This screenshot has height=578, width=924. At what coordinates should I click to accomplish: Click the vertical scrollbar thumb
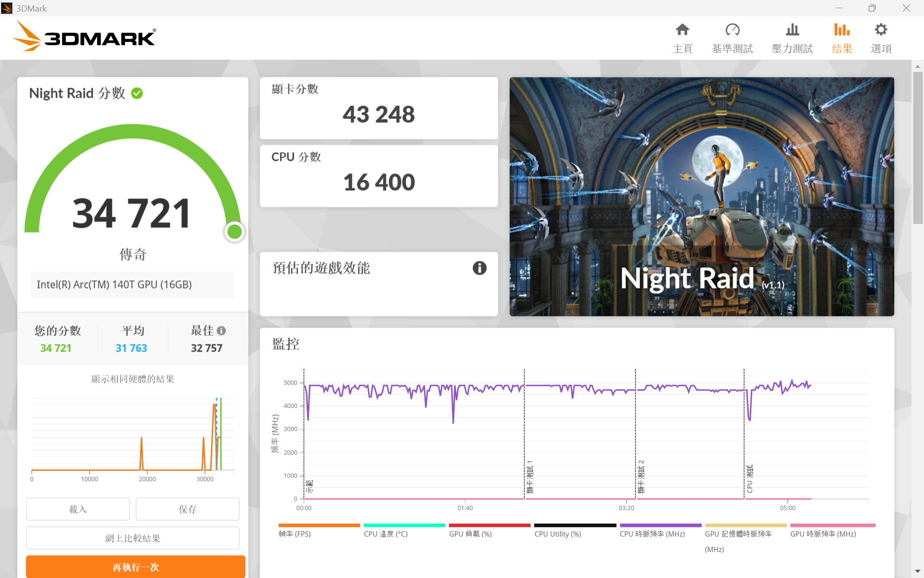pos(918,147)
